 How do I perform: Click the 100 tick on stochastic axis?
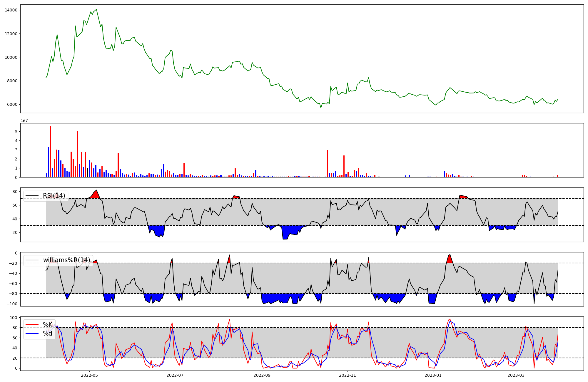point(14,318)
